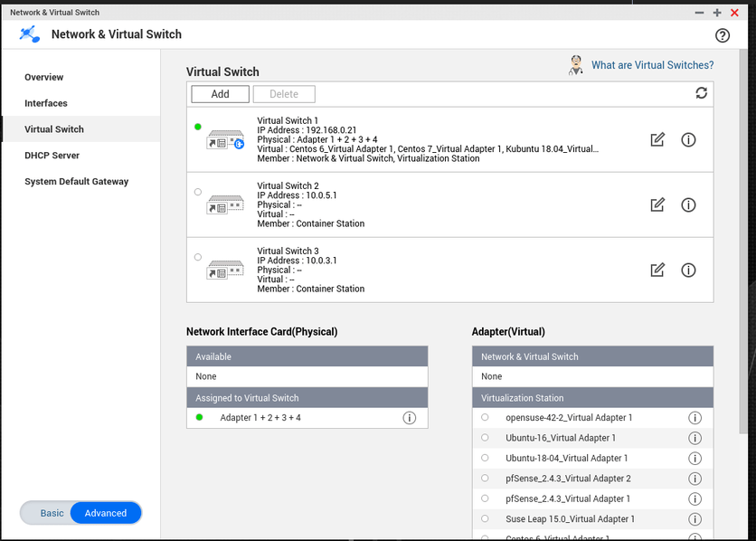Select the Virtual Switch 3 radio button
The width and height of the screenshot is (756, 541).
(x=198, y=257)
